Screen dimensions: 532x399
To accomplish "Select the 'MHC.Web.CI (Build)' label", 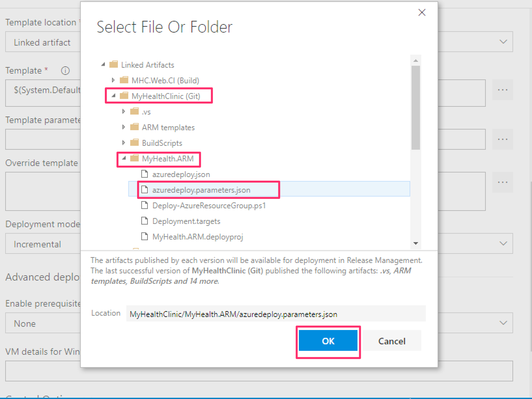I will click(x=165, y=80).
